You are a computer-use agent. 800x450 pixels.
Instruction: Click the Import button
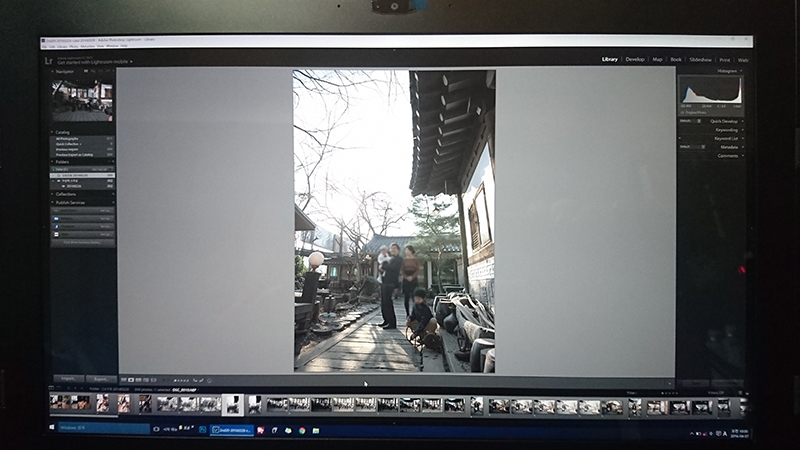coord(69,380)
